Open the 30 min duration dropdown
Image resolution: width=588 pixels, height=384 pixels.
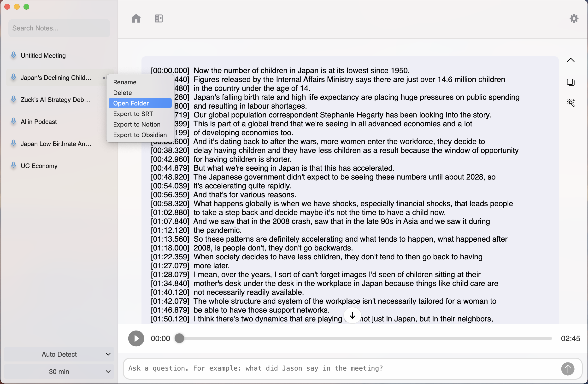pos(59,371)
